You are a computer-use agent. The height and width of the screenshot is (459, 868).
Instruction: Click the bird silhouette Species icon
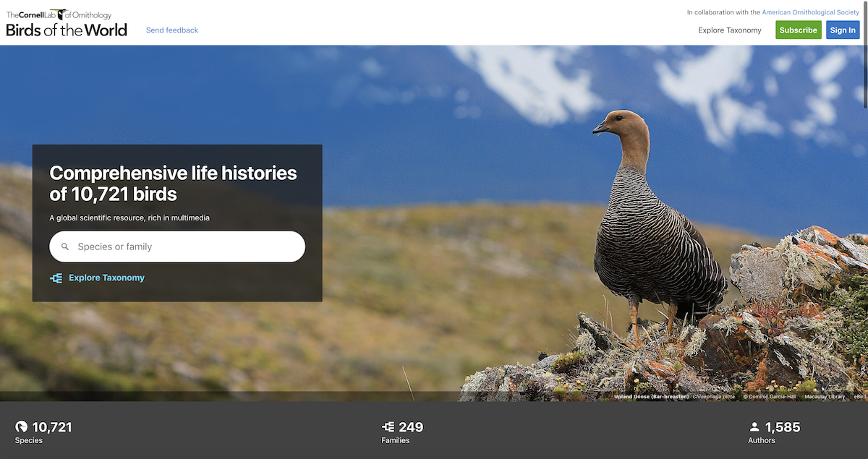[x=22, y=427]
